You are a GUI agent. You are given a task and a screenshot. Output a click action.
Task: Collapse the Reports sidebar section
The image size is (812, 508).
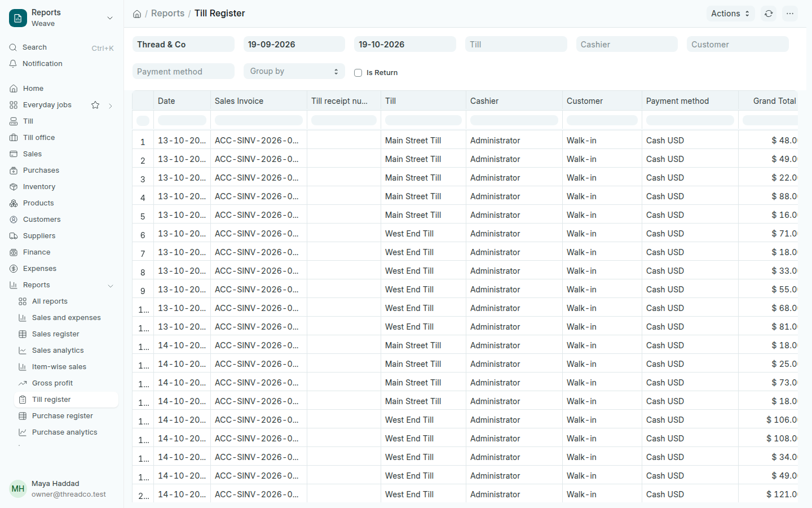click(x=111, y=286)
